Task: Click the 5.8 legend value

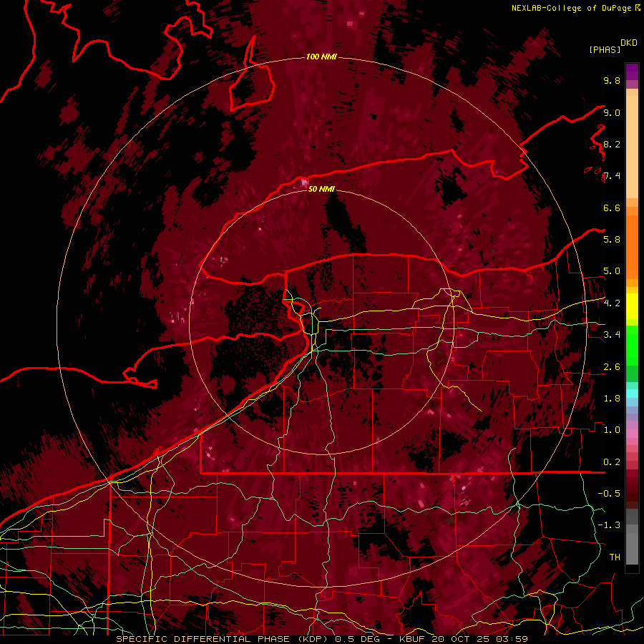Action: coord(612,240)
